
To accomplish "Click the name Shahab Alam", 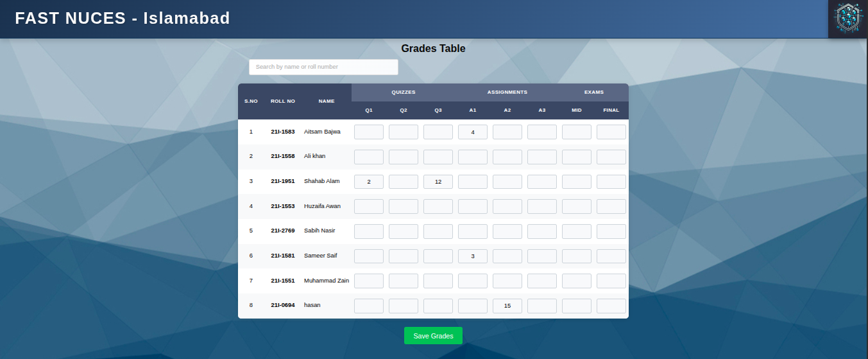I will 322,181.
